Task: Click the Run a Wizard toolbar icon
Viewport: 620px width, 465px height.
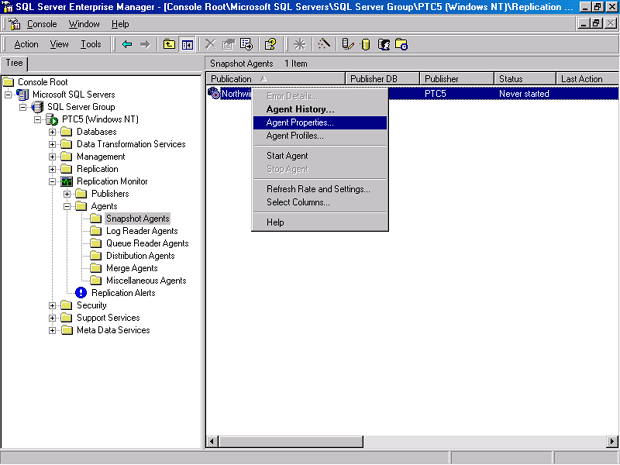Action: [x=324, y=44]
